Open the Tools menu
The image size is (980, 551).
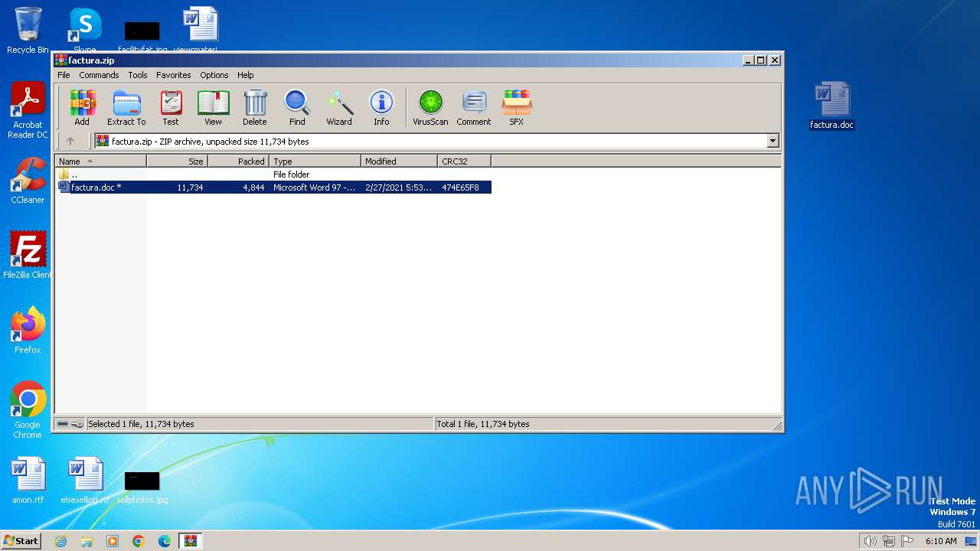click(138, 75)
